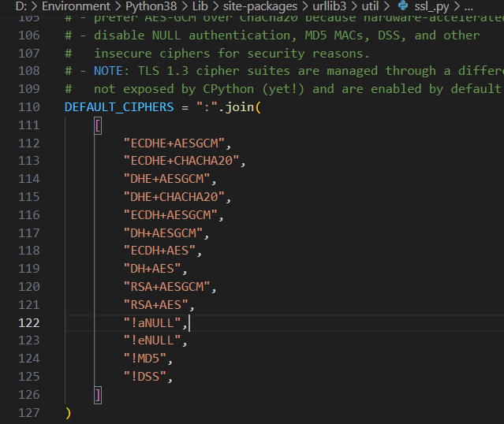Open the D: drive breadcrumb

(21, 6)
